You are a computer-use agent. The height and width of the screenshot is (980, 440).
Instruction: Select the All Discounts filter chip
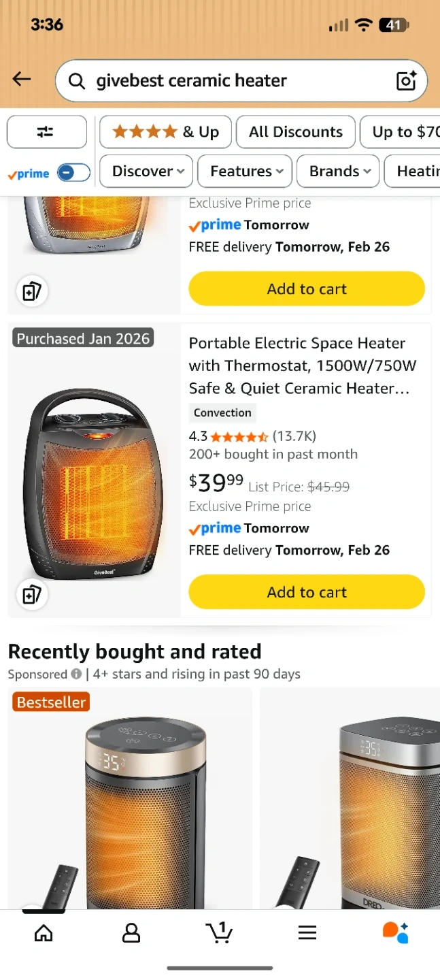(295, 132)
